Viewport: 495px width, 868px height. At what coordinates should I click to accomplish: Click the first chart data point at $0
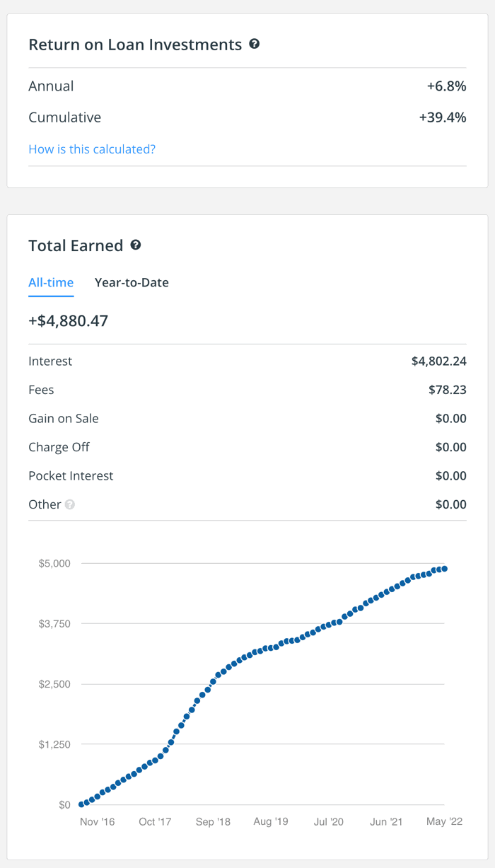point(81,804)
